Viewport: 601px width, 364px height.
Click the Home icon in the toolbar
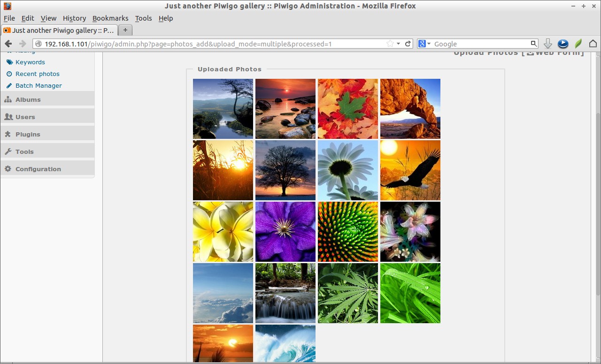(593, 44)
